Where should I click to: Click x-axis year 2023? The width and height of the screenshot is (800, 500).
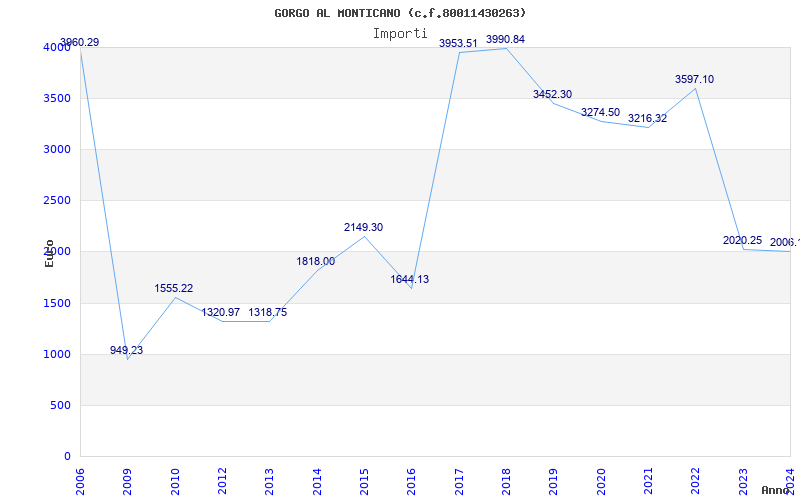743,481
